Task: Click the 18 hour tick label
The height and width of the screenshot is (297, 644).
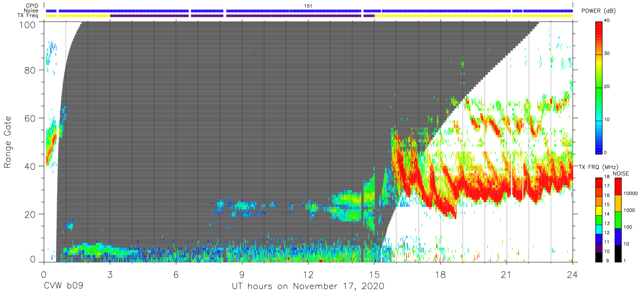Action: (x=440, y=273)
